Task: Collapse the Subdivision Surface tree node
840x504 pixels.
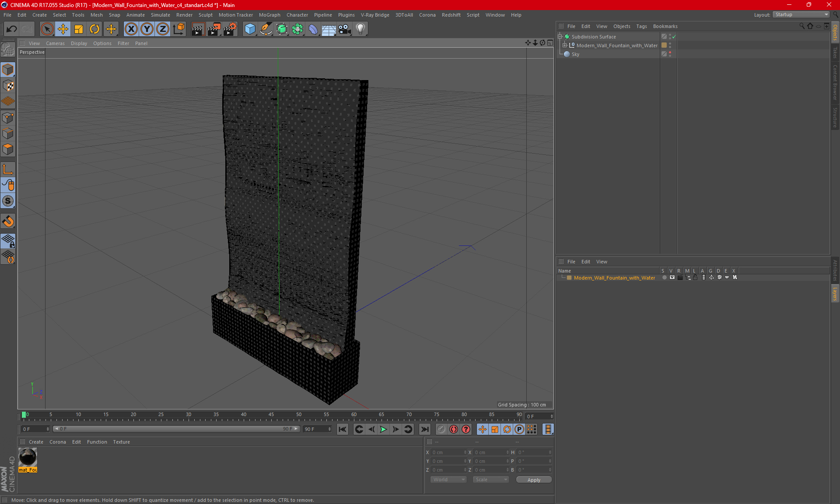Action: tap(560, 37)
